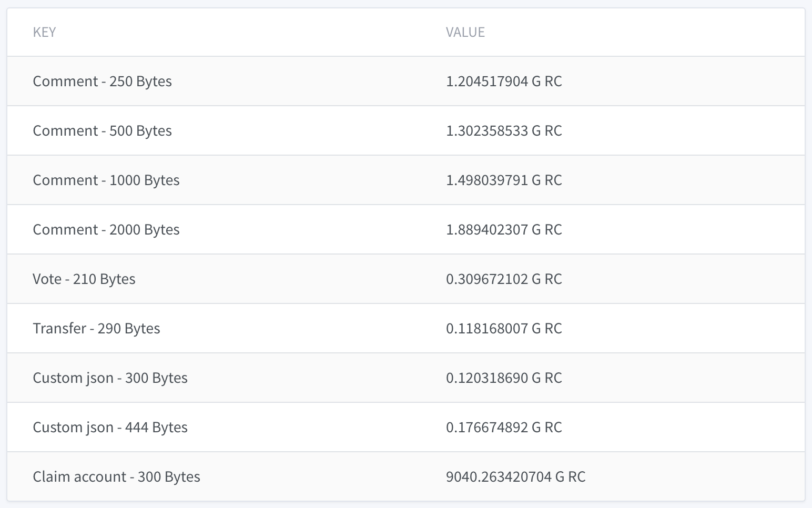Click the VALUE column header
Screen dimensions: 812x508
pyautogui.click(x=465, y=32)
